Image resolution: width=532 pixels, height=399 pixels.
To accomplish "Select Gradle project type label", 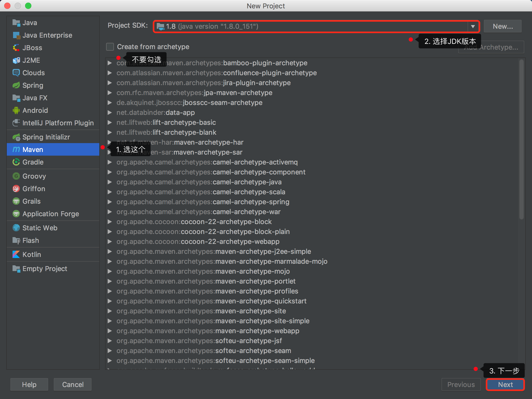I will tap(33, 162).
